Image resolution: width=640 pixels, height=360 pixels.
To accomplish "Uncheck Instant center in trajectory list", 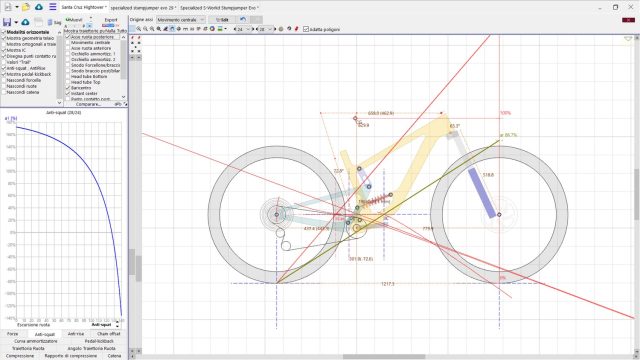I will coord(68,93).
